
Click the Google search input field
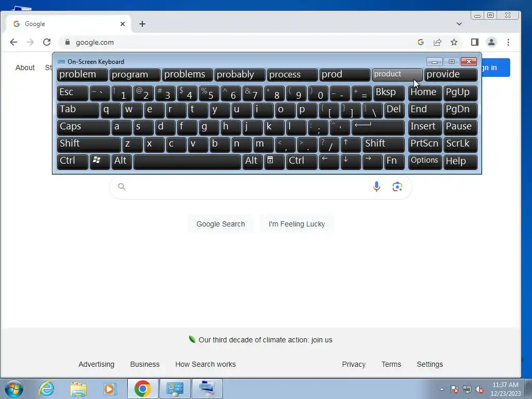[261, 187]
